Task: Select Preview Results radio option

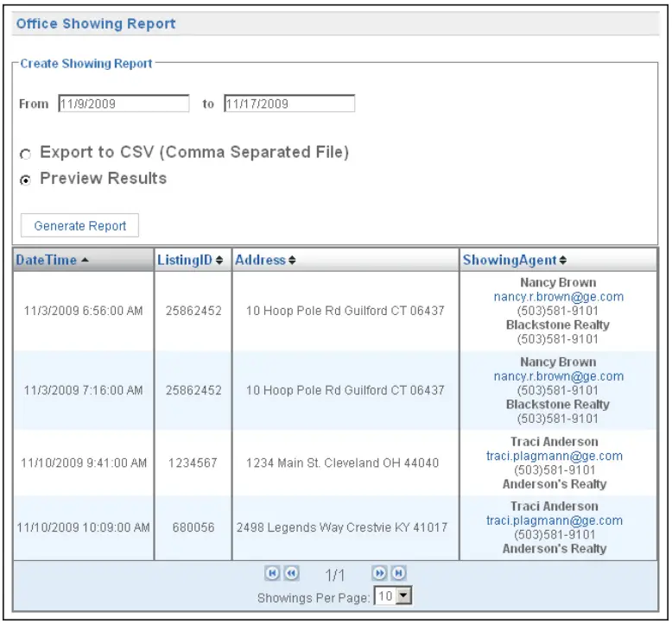Action: tap(25, 180)
